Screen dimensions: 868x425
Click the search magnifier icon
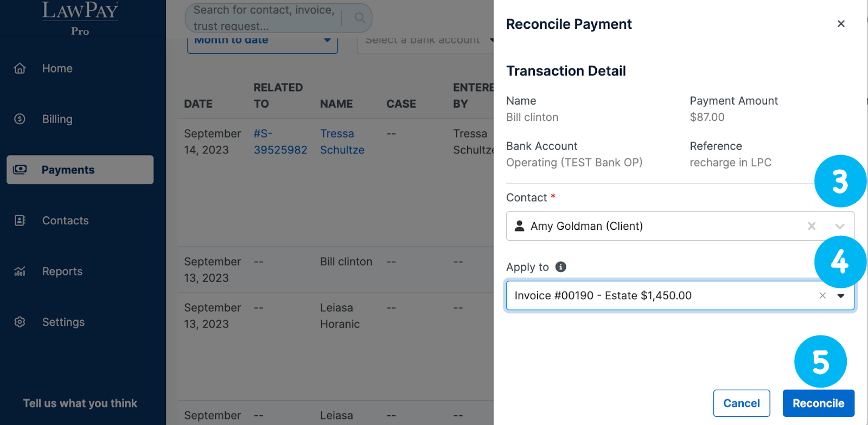point(360,18)
